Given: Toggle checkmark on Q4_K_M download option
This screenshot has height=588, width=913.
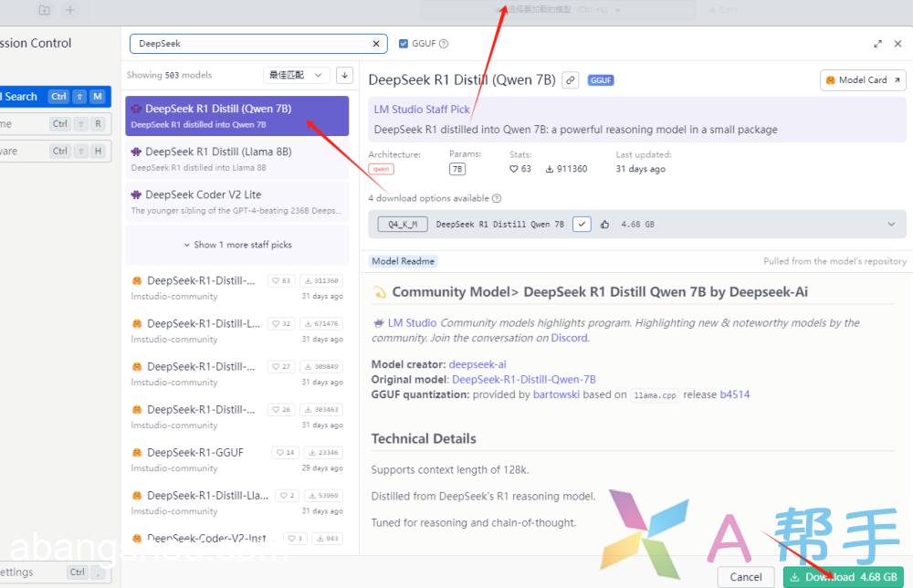Looking at the screenshot, I should [x=582, y=224].
